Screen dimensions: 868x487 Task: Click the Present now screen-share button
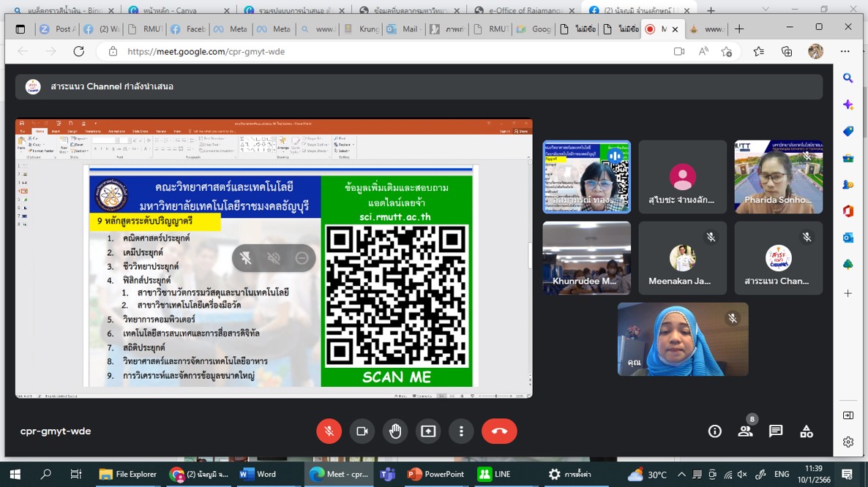[428, 431]
